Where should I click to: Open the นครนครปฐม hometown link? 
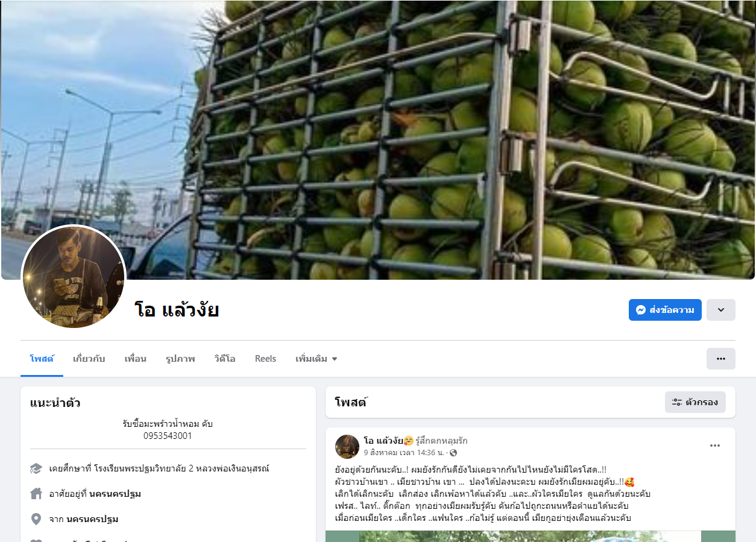coord(92,519)
